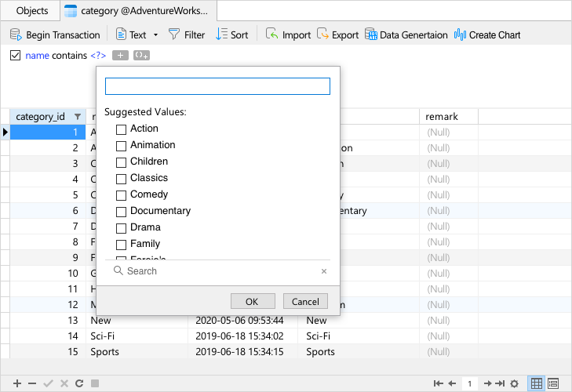Change the contains filter operator
This screenshot has height=392, width=572.
[69, 56]
